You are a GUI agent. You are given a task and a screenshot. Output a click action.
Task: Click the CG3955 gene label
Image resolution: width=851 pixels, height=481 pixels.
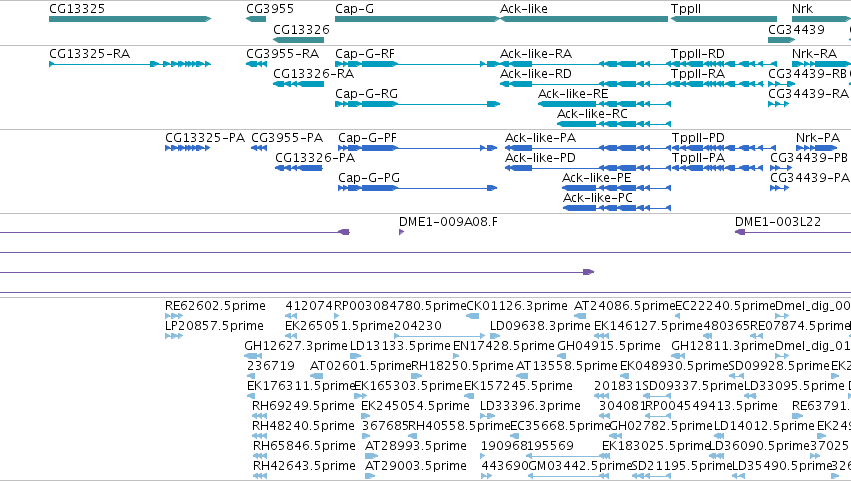[270, 9]
